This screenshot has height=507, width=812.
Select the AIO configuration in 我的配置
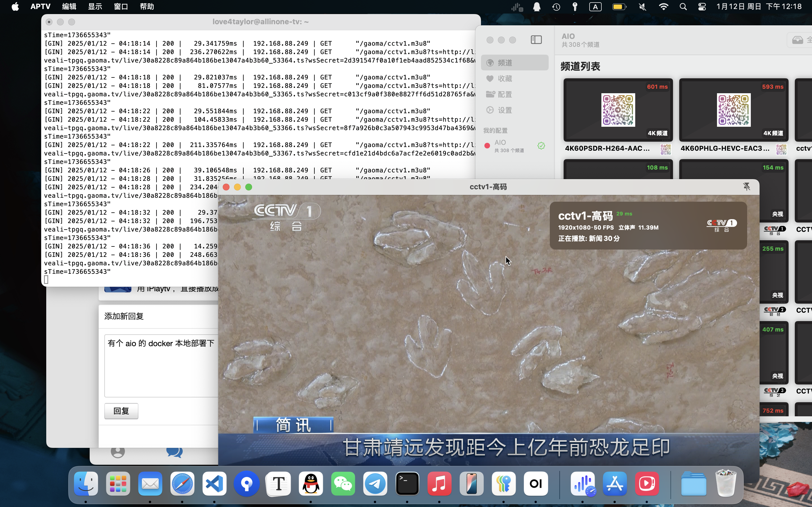[x=509, y=146]
